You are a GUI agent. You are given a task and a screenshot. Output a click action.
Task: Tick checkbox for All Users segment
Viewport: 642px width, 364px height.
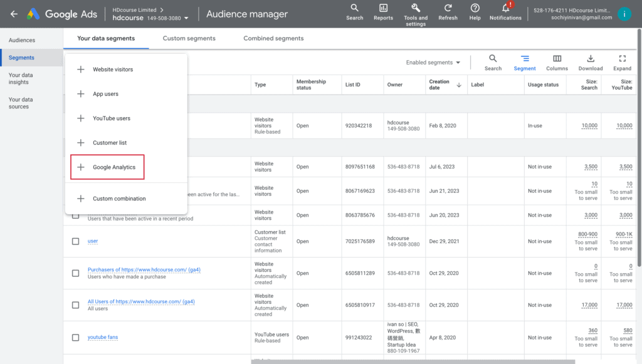click(76, 305)
